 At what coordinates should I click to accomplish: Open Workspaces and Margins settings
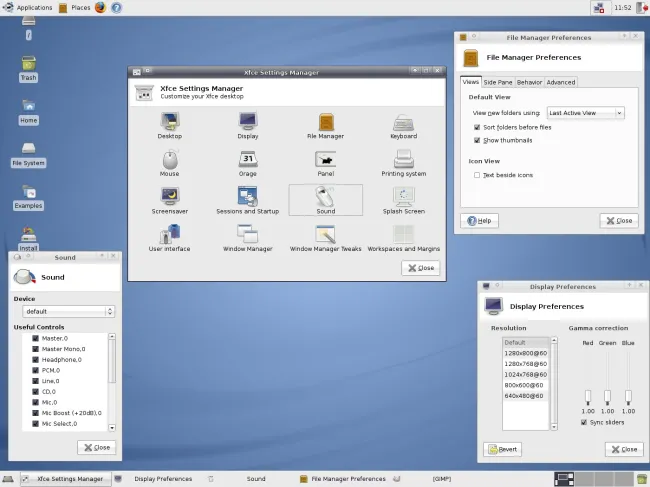[x=403, y=238]
